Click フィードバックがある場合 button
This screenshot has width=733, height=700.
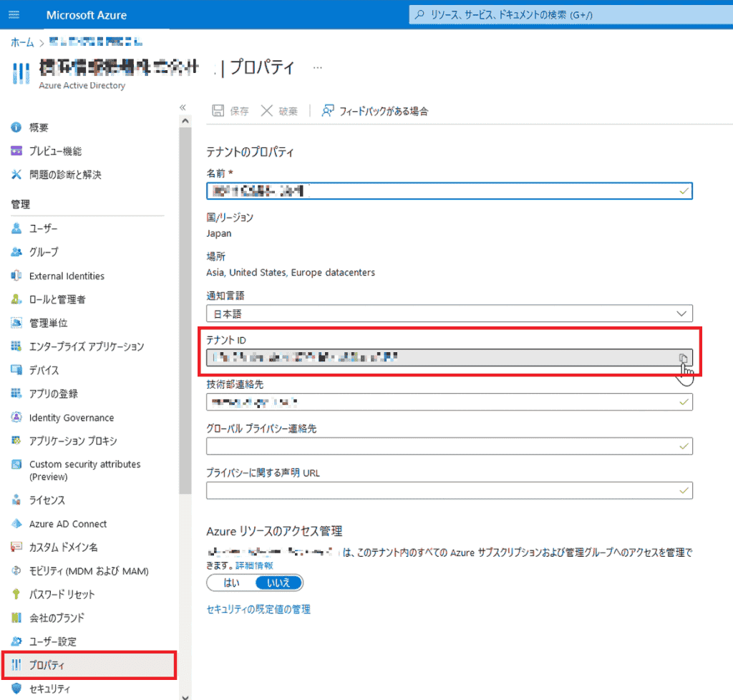[375, 111]
